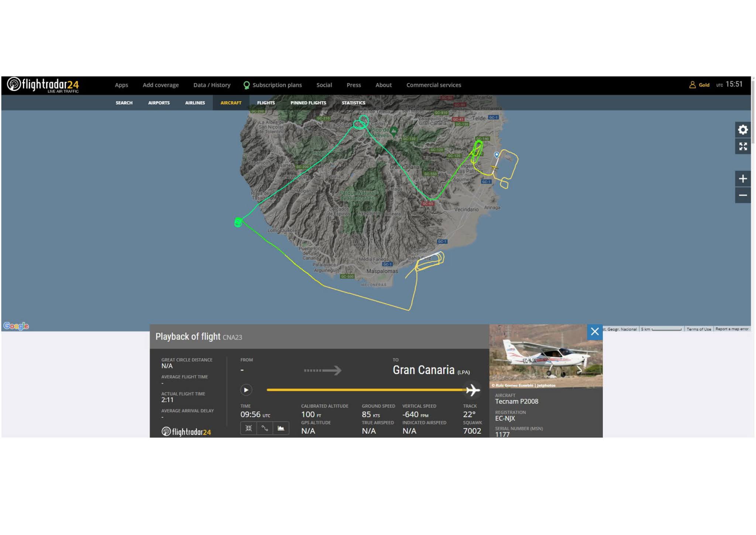Open Data / History menu
Viewport: 756px width, 535px height.
pos(212,85)
